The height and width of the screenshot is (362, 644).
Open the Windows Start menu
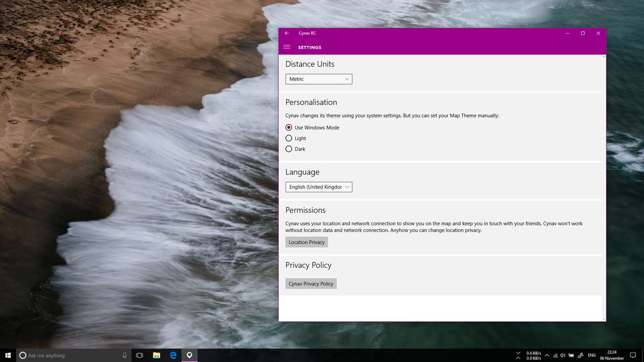8,355
